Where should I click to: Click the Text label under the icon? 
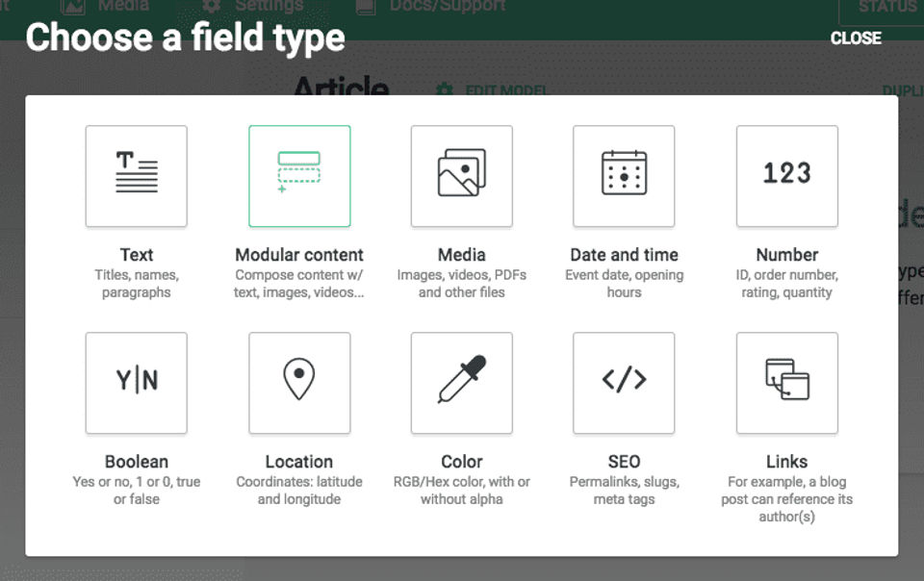[x=136, y=255]
